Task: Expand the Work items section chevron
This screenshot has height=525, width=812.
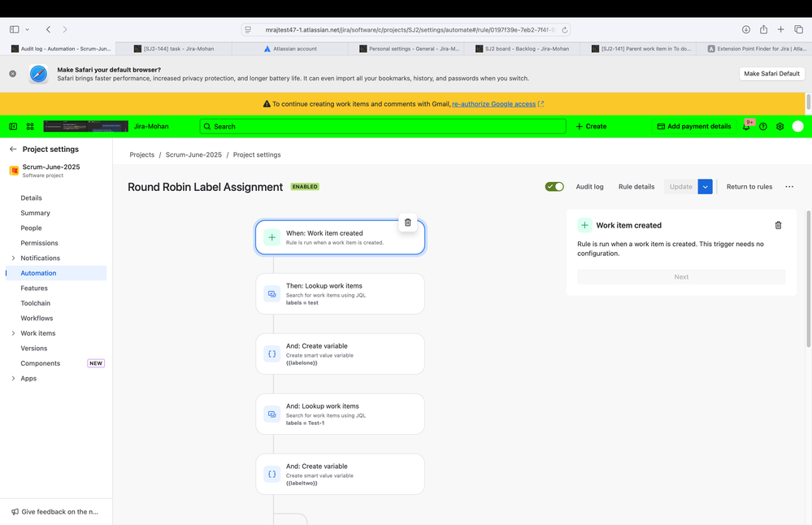Action: pos(13,333)
